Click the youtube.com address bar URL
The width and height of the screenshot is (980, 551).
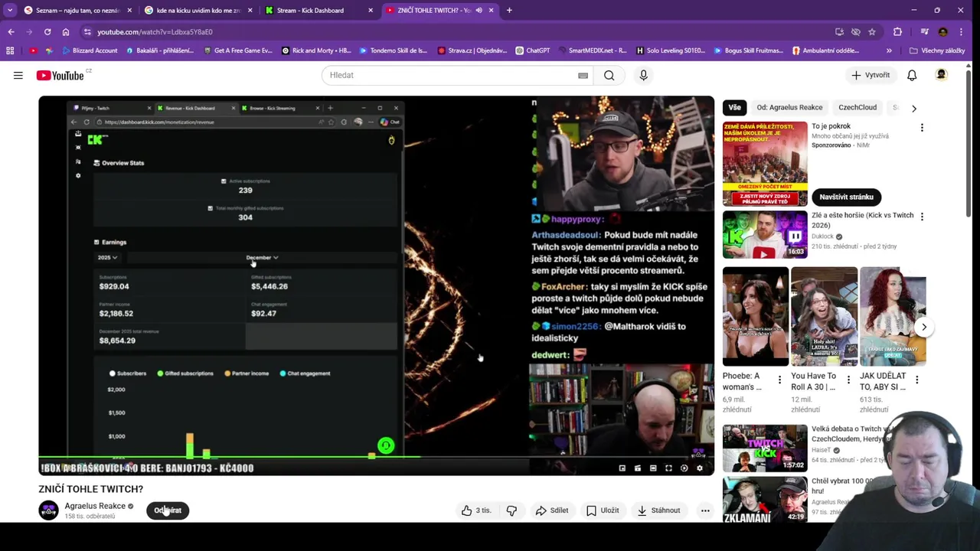click(x=155, y=31)
